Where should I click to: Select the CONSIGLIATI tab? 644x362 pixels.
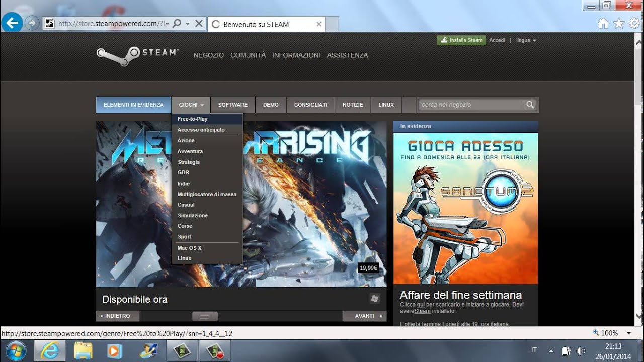coord(310,105)
